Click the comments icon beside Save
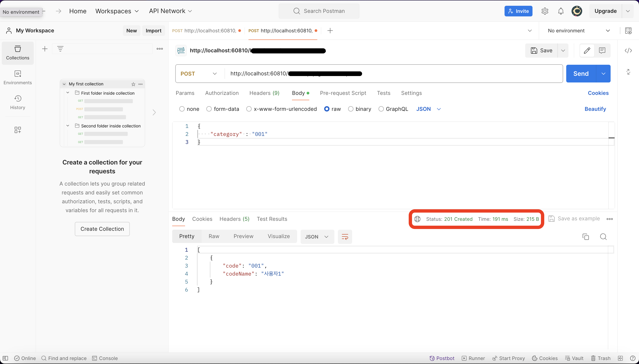 pos(602,51)
